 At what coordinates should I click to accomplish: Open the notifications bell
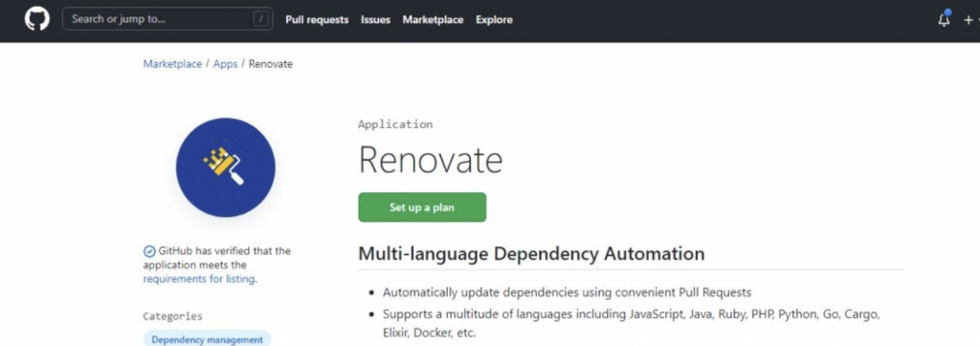tap(944, 19)
